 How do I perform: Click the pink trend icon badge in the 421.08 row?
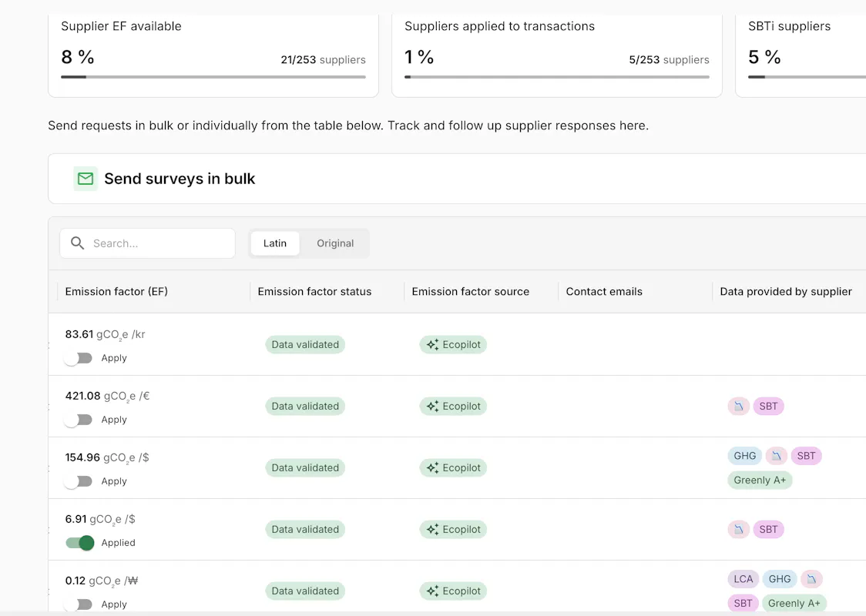[x=738, y=407]
